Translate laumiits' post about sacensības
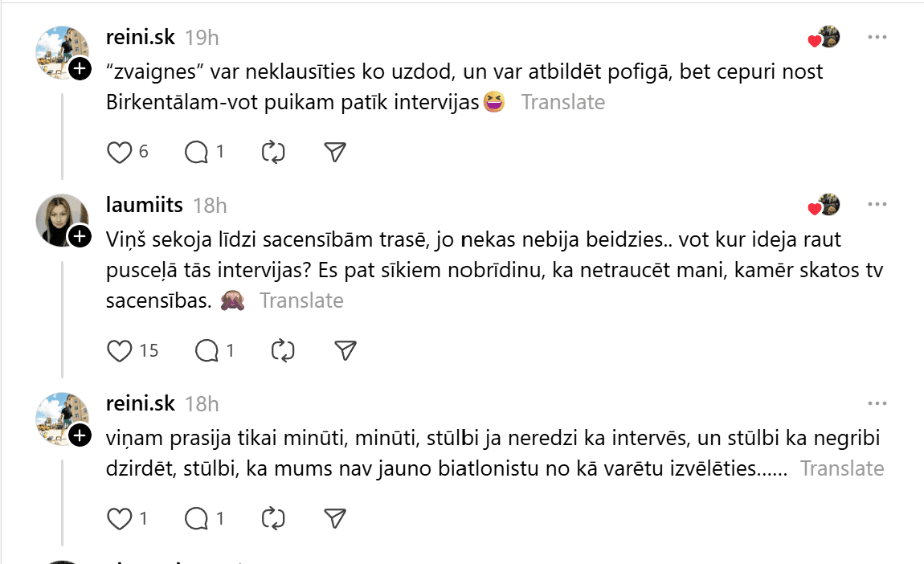924x564 pixels. click(301, 300)
